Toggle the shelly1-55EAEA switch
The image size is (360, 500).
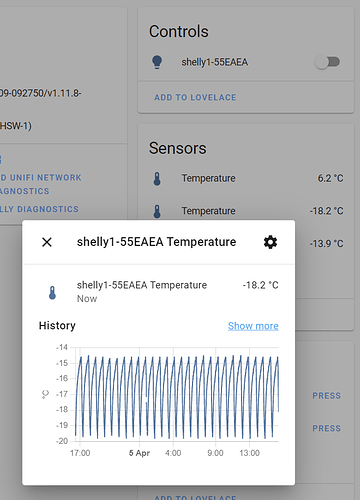(327, 62)
